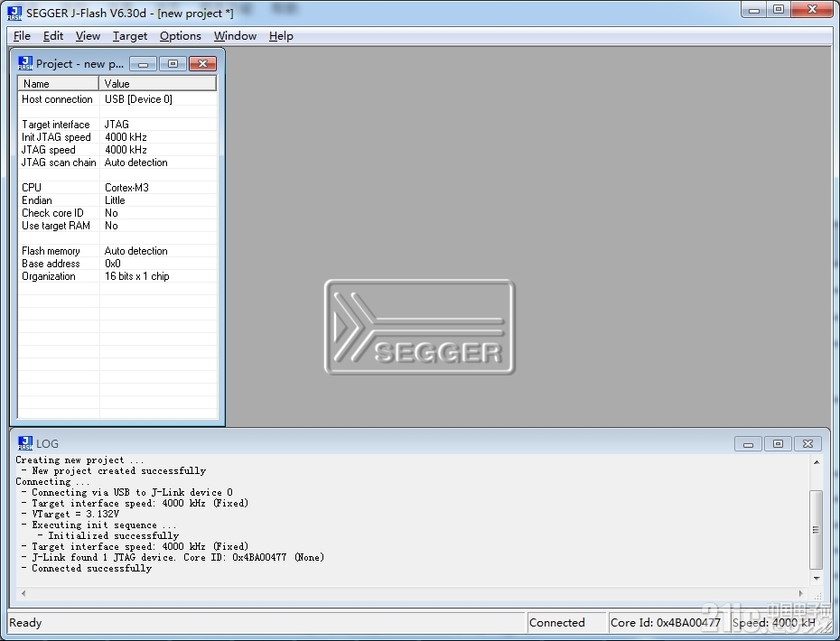Click the Connected status bar field
Image resolution: width=840 pixels, height=641 pixels.
pos(566,622)
